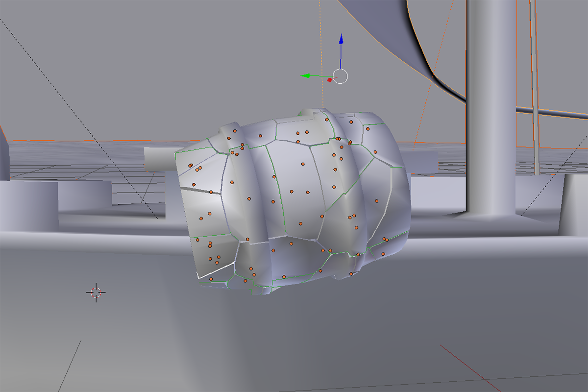This screenshot has height=392, width=588.
Task: Pick the single face dot in bottom-center panel
Action: (291, 244)
